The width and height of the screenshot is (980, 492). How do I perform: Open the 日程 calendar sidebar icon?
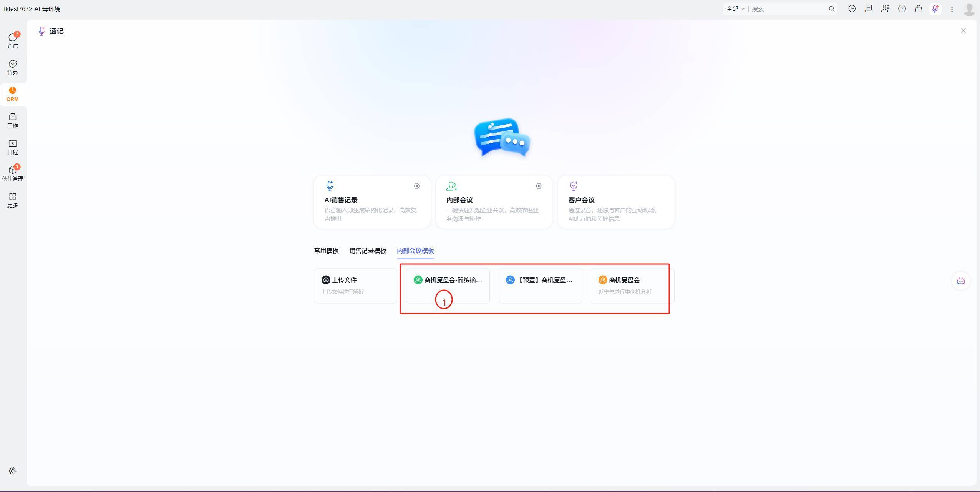tap(13, 147)
